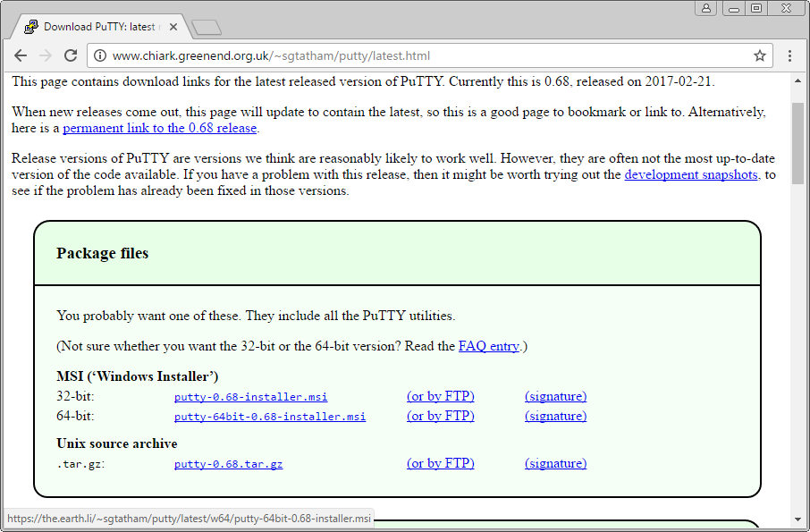
Task: Open the FAQ entry link
Action: pyautogui.click(x=488, y=346)
